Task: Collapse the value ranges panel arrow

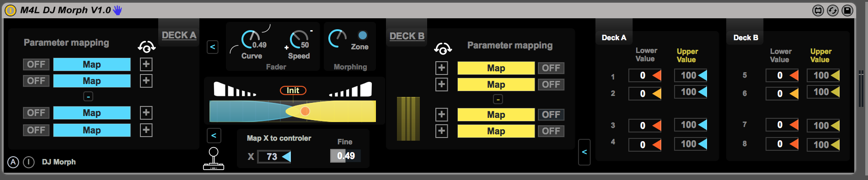Action: pos(584,152)
